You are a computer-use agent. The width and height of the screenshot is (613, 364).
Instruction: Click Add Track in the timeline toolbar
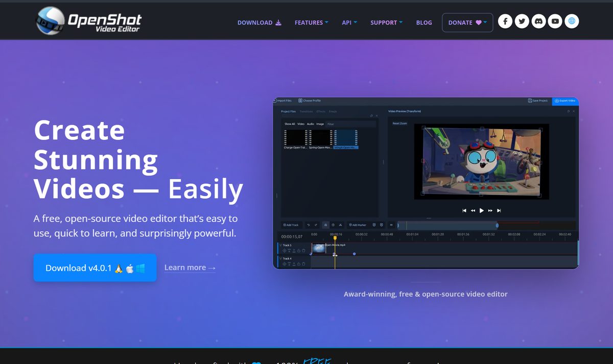tap(291, 225)
